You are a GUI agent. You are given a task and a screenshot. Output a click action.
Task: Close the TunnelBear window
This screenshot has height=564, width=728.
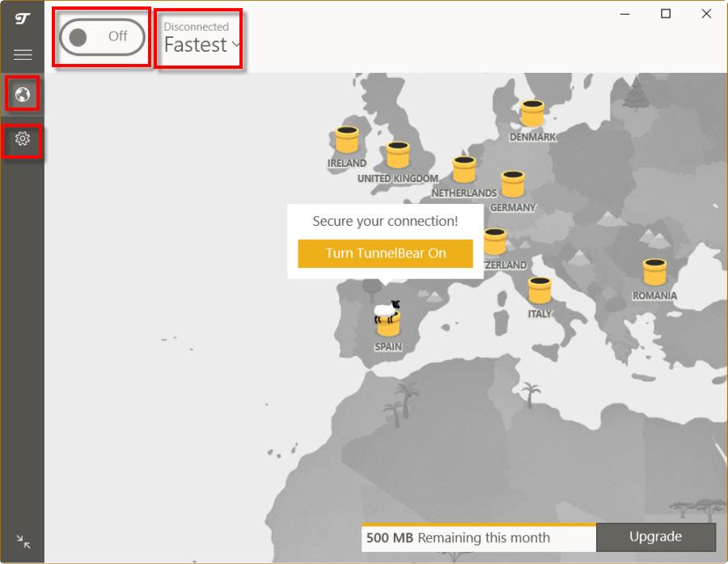[706, 14]
